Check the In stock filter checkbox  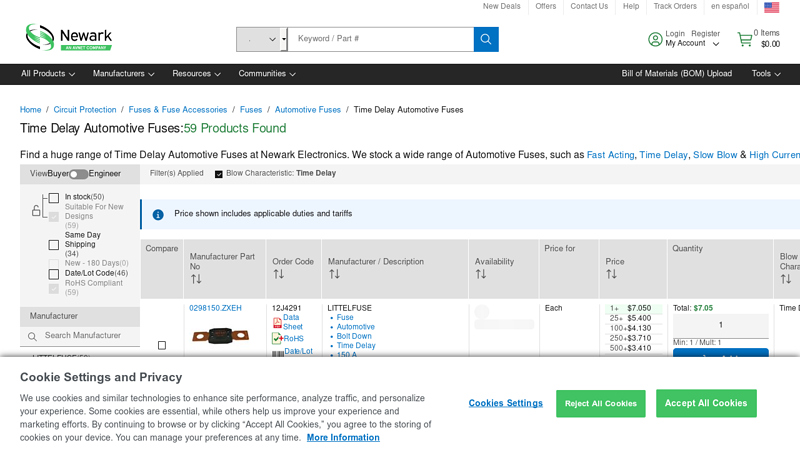pos(54,198)
